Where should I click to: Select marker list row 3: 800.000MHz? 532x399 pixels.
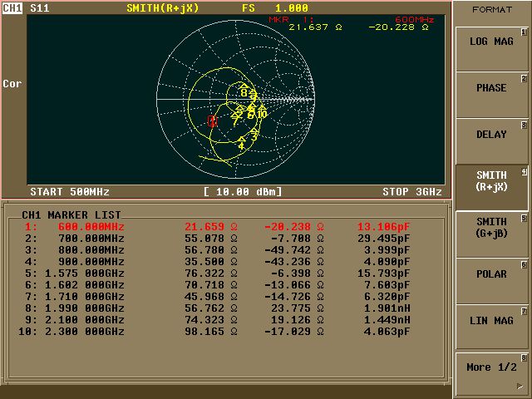217,250
